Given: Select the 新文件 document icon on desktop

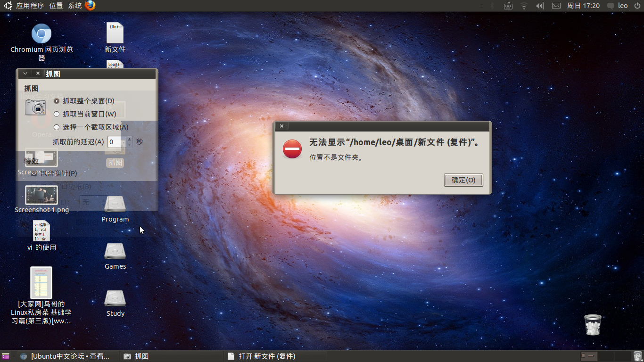Looking at the screenshot, I should [115, 33].
